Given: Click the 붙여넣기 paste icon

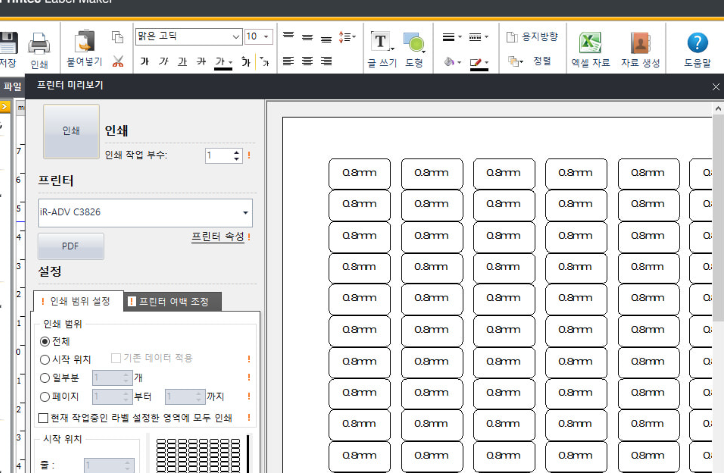Looking at the screenshot, I should (x=84, y=42).
